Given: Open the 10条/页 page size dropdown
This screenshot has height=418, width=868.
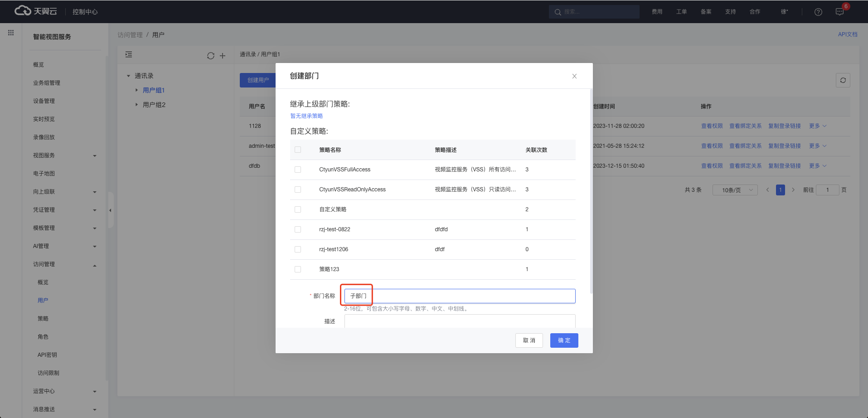Looking at the screenshot, I should pyautogui.click(x=735, y=190).
